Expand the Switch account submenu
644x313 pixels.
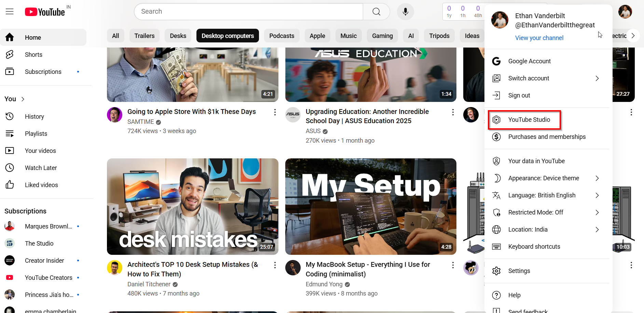529,78
